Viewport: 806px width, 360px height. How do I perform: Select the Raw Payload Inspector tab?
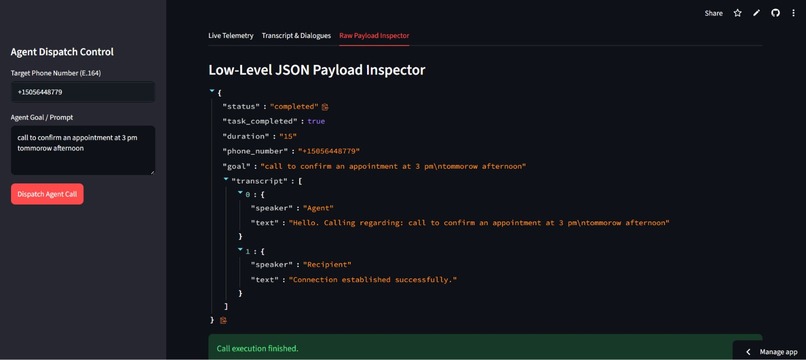tap(374, 35)
